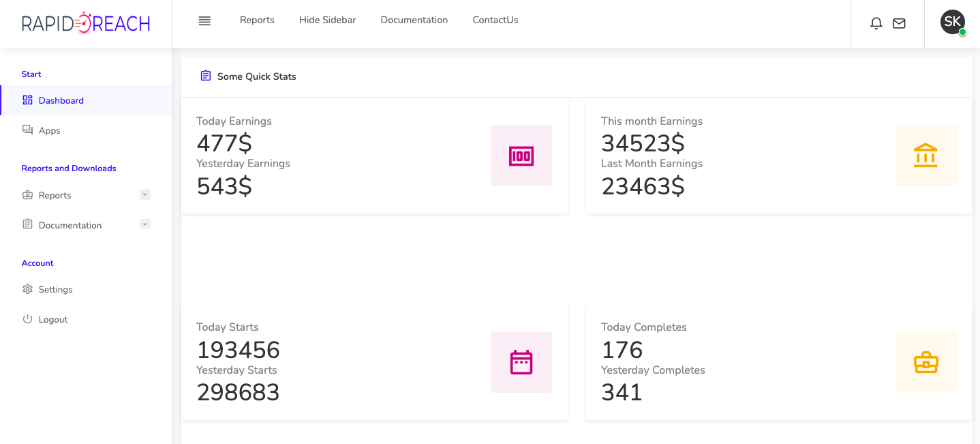Click the pink money icon on Today Earnings
980x444 pixels.
click(x=521, y=156)
